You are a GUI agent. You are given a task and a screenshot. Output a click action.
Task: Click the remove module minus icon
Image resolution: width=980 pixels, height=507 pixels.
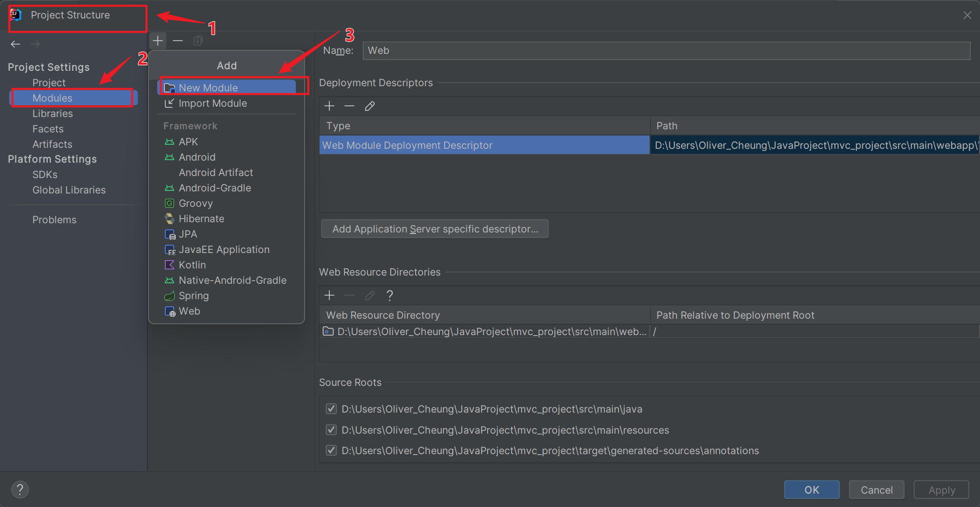[x=178, y=41]
